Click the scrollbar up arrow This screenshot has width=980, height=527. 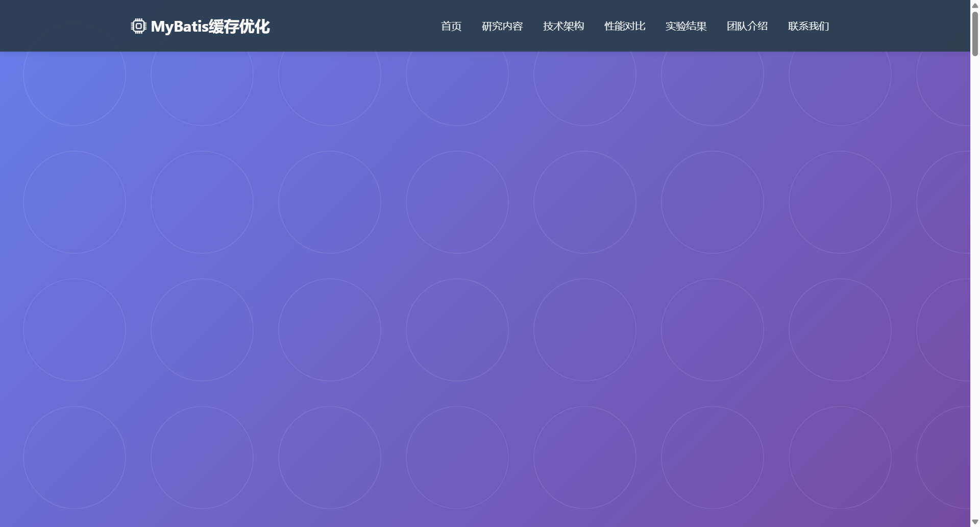pos(975,5)
